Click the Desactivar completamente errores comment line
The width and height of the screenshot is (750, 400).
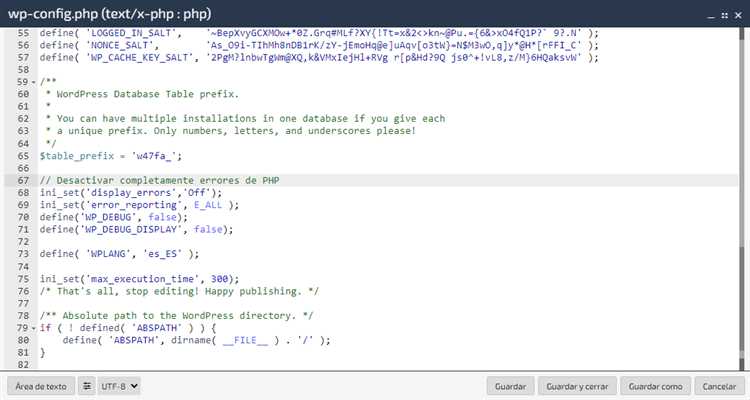click(x=159, y=180)
